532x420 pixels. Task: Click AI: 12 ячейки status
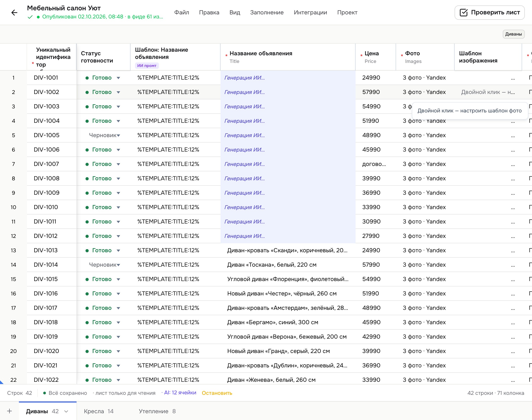click(180, 393)
